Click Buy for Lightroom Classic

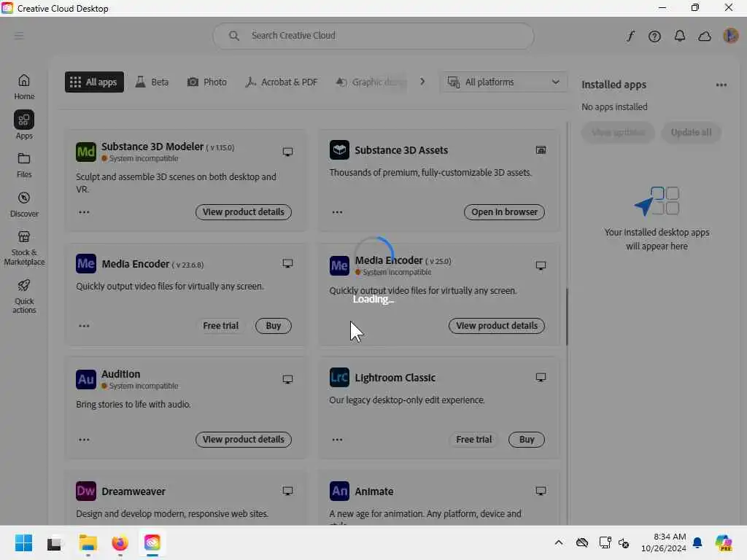pyautogui.click(x=527, y=440)
